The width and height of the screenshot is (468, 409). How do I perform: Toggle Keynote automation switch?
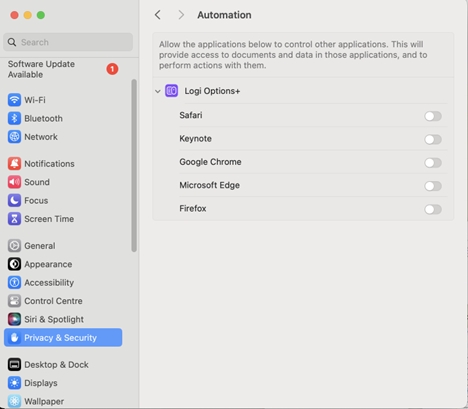pos(433,139)
